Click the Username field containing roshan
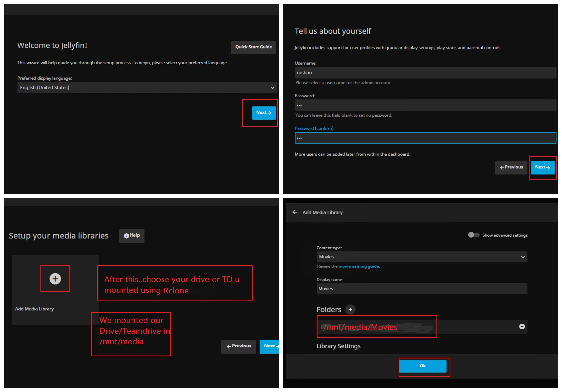 pyautogui.click(x=425, y=73)
